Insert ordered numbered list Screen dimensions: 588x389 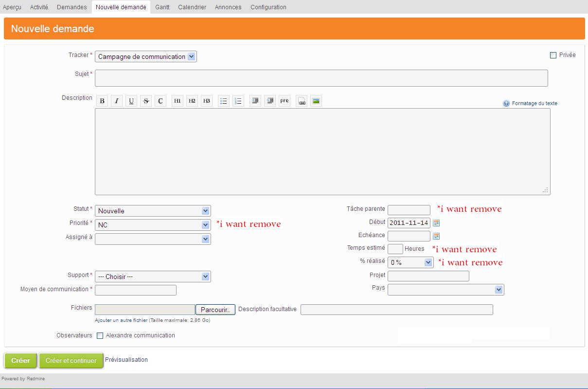[x=238, y=101]
